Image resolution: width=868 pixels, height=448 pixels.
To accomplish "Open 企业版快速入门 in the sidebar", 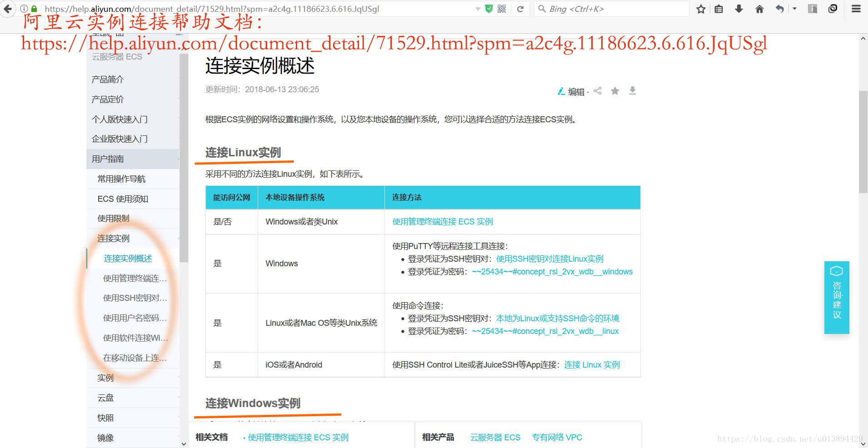I will pos(120,139).
